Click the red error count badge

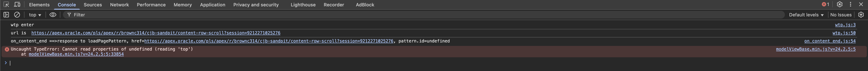click(826, 4)
